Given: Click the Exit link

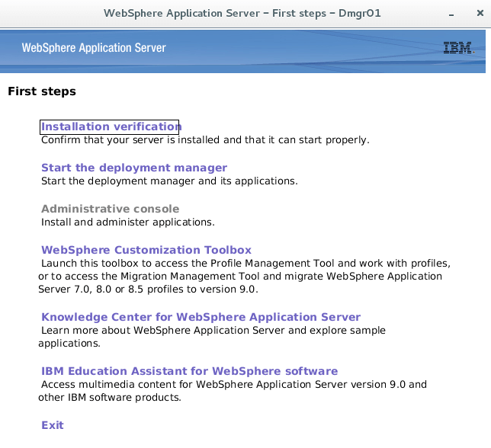Looking at the screenshot, I should coord(53,425).
